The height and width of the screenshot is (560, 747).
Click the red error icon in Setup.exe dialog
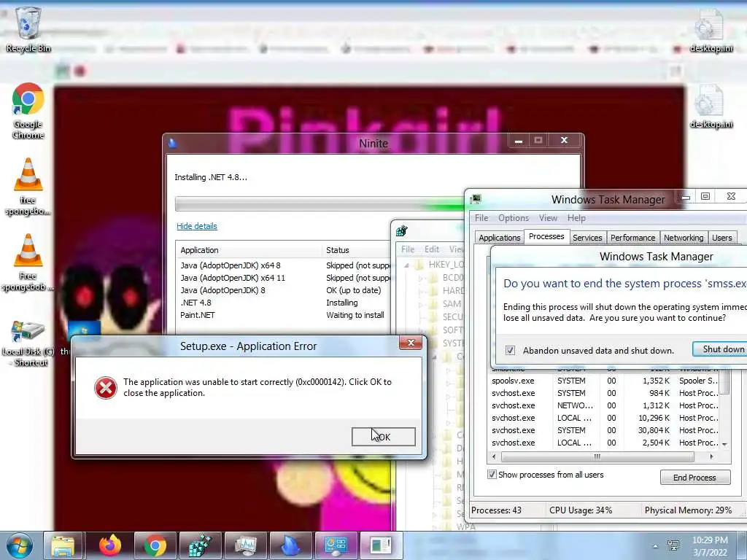106,388
